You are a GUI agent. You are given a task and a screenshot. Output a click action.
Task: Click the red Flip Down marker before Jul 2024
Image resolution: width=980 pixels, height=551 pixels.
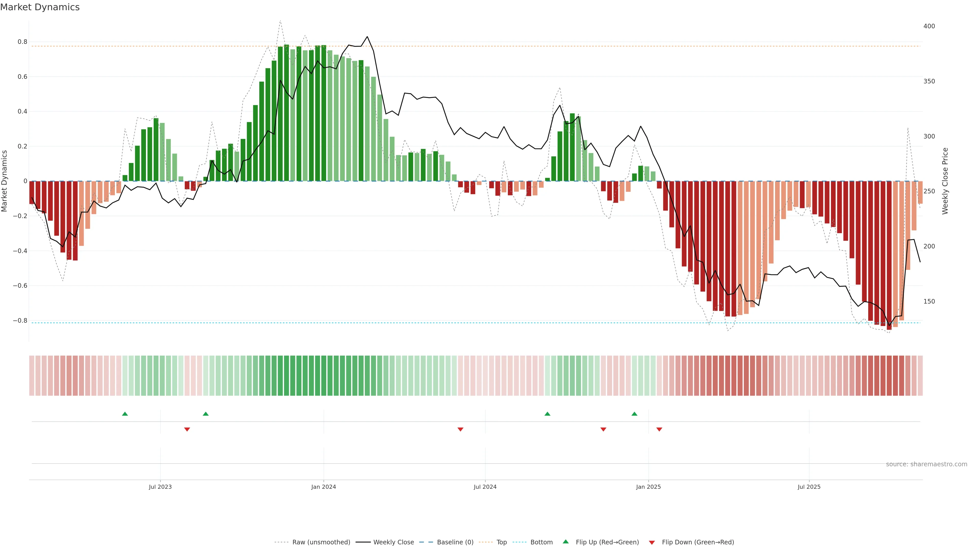pyautogui.click(x=460, y=429)
